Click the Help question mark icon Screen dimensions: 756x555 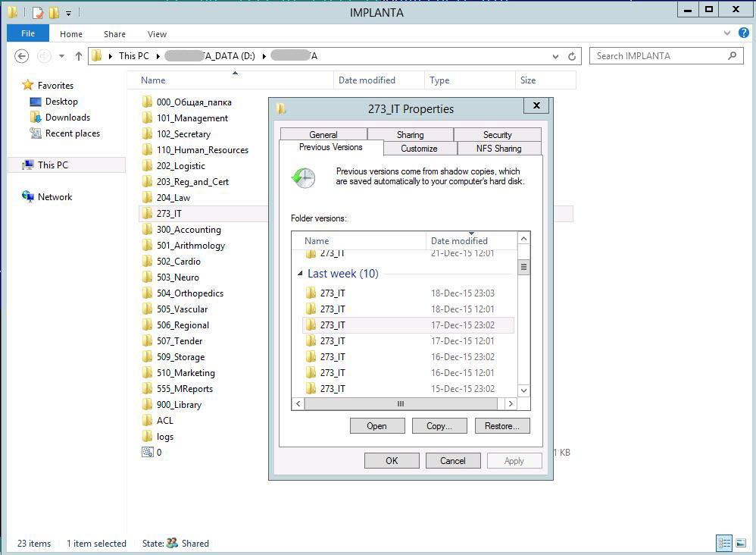tap(744, 33)
